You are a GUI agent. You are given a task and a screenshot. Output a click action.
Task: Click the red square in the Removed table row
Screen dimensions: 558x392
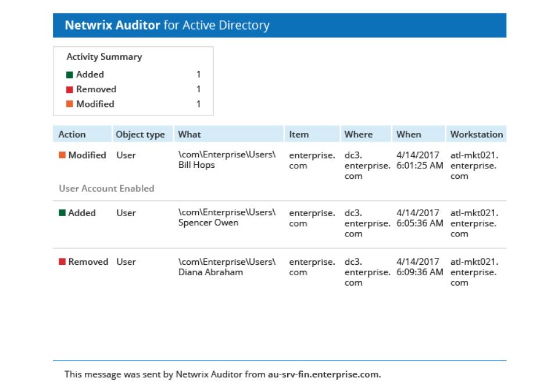[62, 261]
